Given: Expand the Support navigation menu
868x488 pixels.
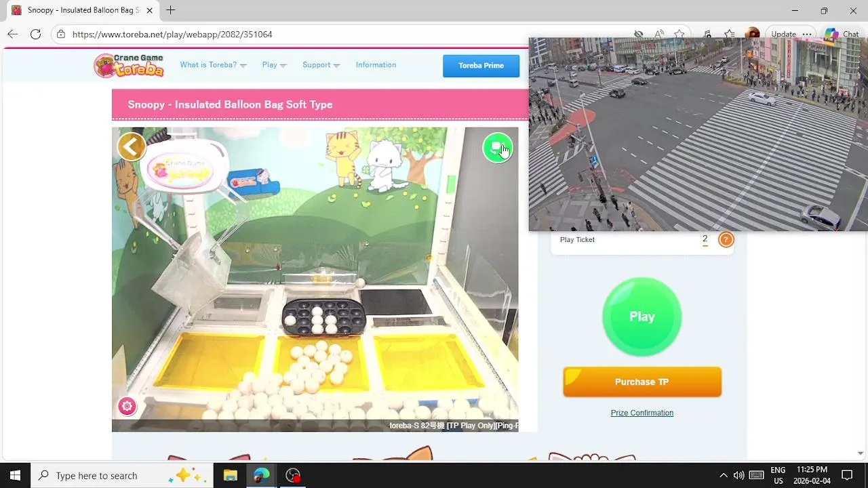Looking at the screenshot, I should [321, 65].
